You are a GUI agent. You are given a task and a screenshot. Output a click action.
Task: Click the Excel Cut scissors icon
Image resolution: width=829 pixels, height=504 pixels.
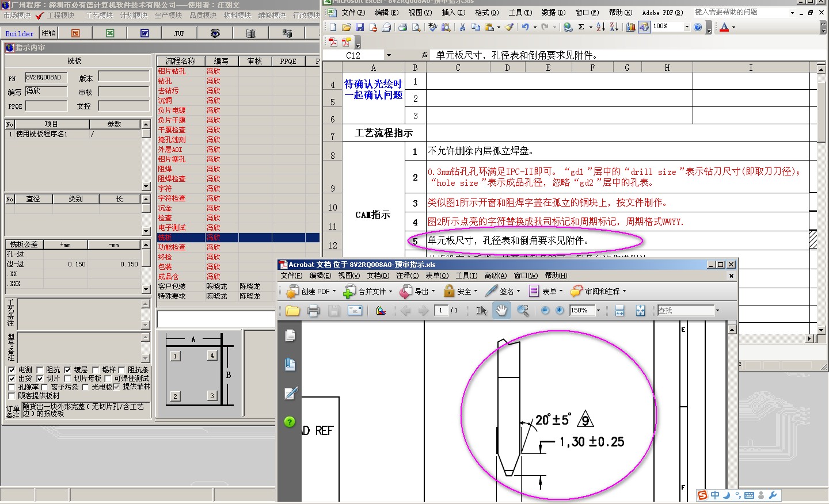click(x=462, y=26)
